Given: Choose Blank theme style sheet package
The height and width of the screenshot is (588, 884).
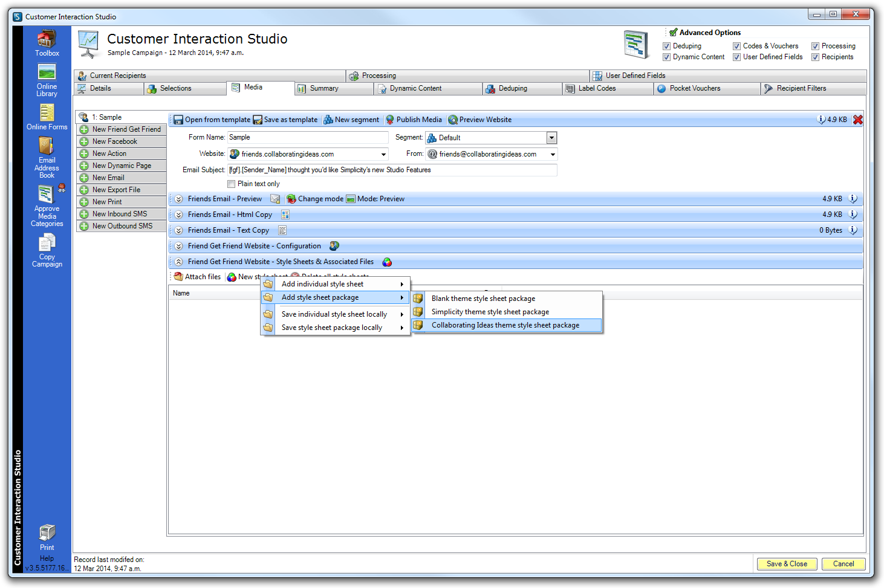Looking at the screenshot, I should [507, 299].
